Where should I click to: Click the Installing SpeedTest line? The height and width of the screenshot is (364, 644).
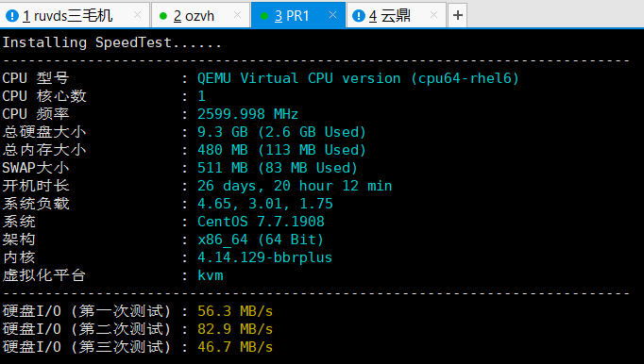[x=111, y=42]
